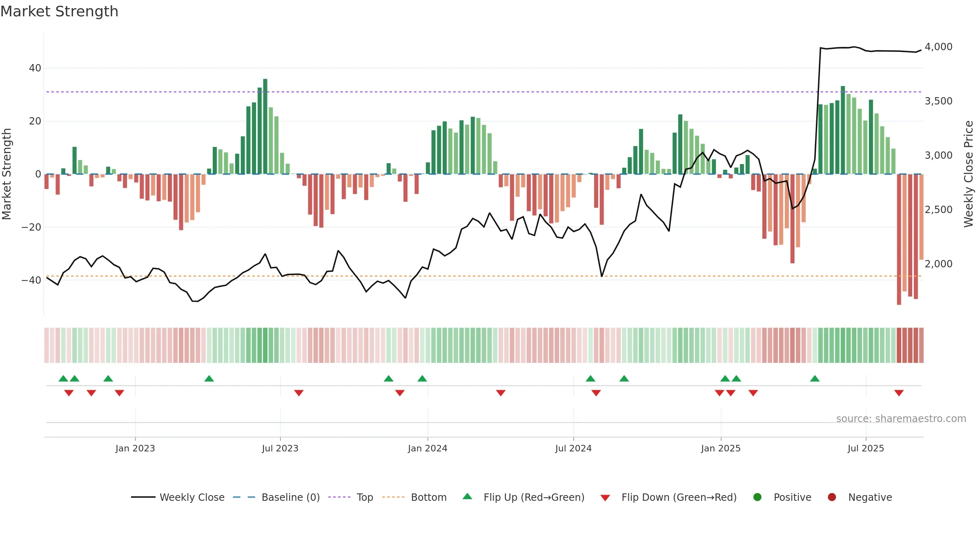Viewport: 980px width, 551px height.
Task: Toggle the 'Bottom' legend label
Action: pos(429,497)
